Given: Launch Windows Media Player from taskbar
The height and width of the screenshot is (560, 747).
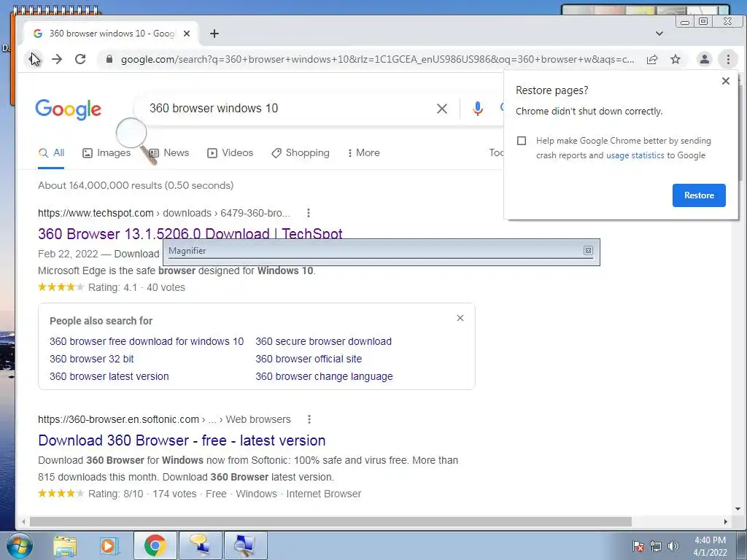Looking at the screenshot, I should coord(109,545).
